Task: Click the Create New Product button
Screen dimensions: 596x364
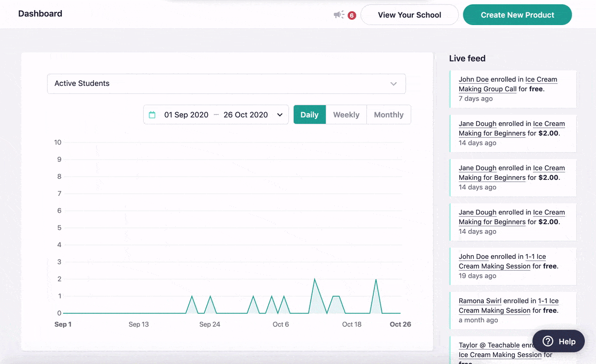Action: (x=517, y=15)
